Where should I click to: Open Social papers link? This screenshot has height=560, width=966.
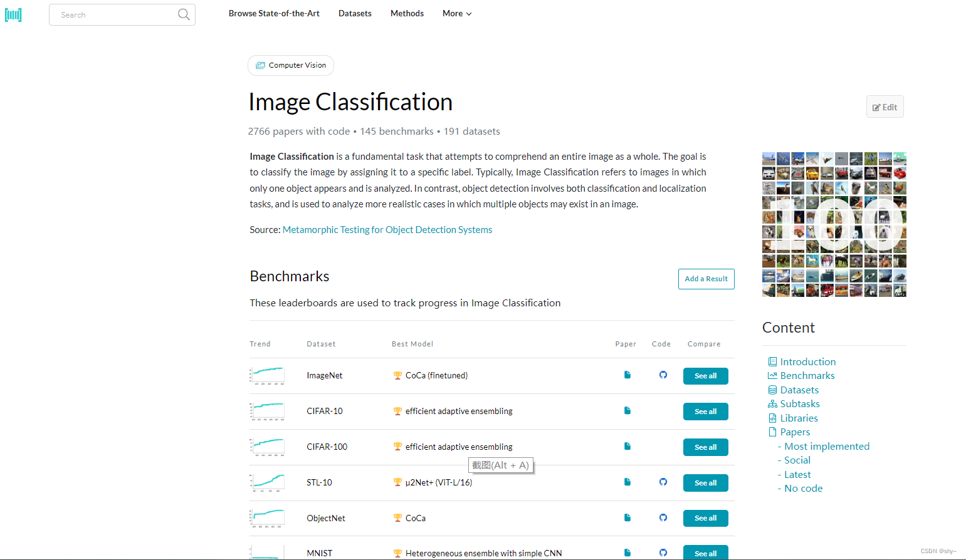(797, 460)
